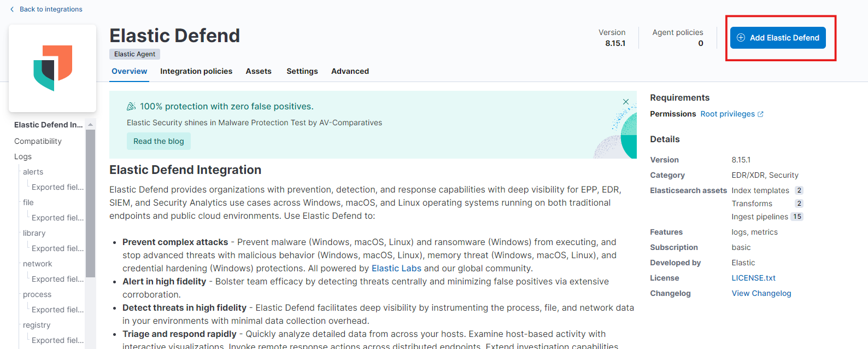
Task: Click the back chevron arrow icon
Action: pyautogui.click(x=12, y=9)
